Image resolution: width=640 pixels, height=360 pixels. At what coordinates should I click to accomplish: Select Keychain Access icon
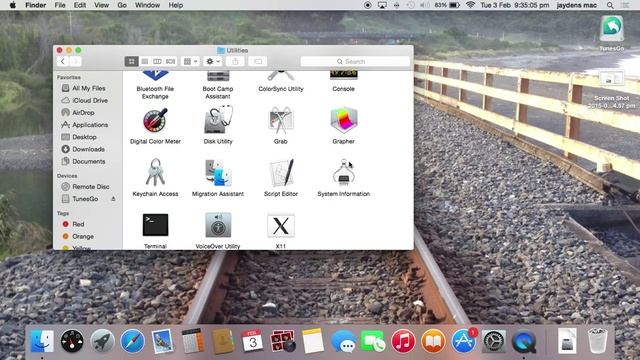click(155, 172)
